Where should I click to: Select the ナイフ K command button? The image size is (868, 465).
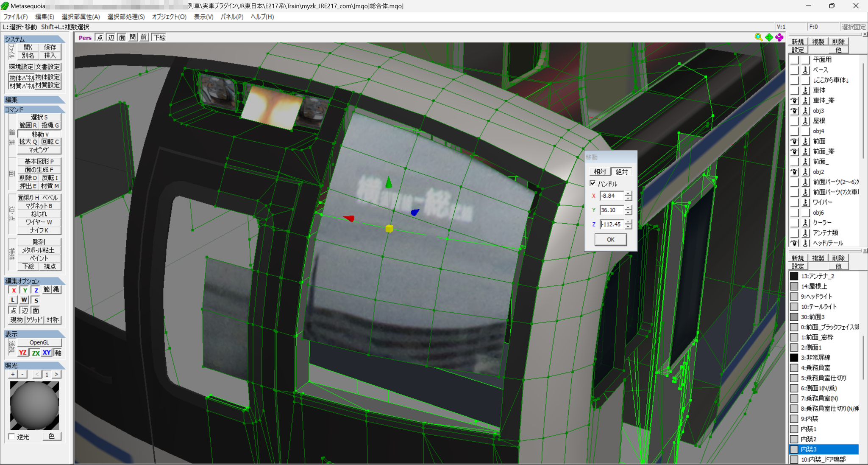click(x=39, y=230)
